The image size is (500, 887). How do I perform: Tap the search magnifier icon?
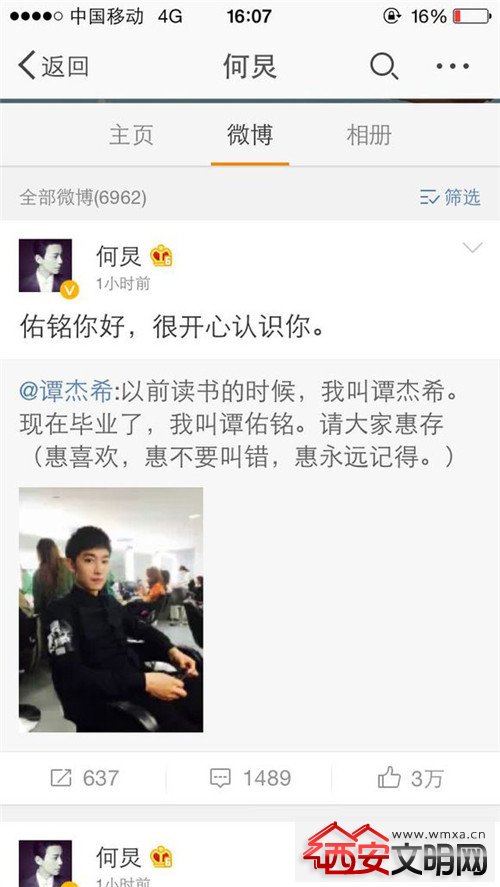pyautogui.click(x=384, y=67)
